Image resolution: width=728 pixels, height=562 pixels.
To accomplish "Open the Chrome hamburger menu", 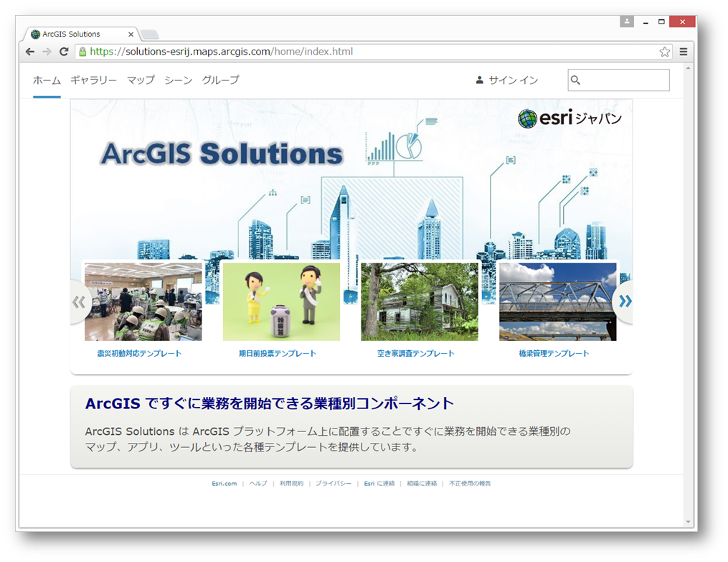I will [684, 52].
